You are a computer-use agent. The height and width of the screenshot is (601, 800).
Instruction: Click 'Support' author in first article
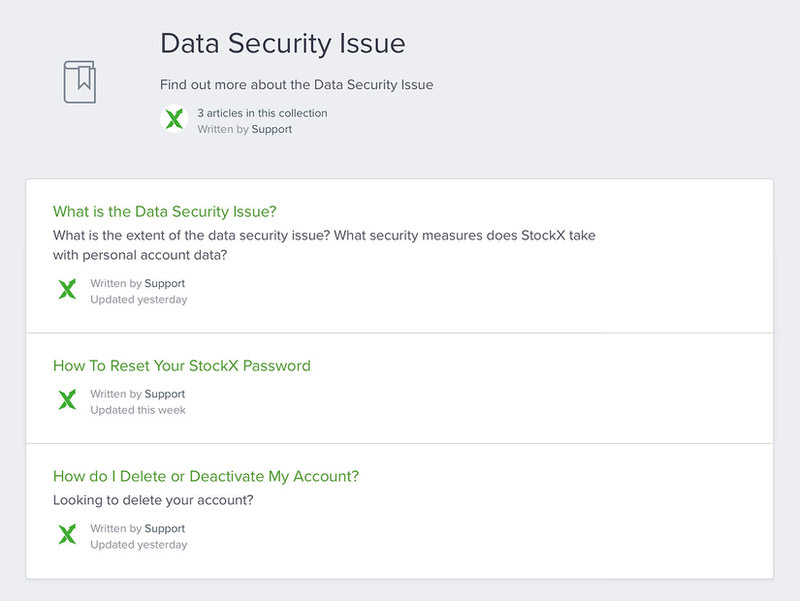click(165, 284)
